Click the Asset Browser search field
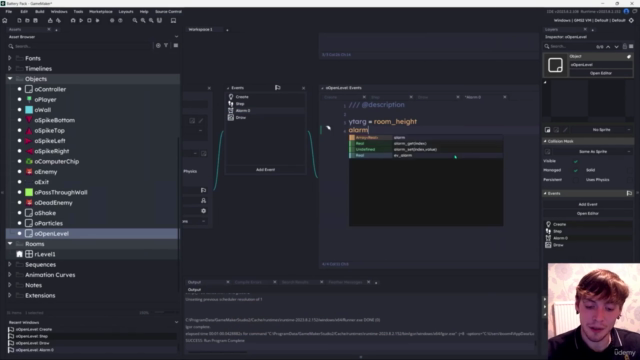The width and height of the screenshot is (640, 360). click(x=81, y=46)
